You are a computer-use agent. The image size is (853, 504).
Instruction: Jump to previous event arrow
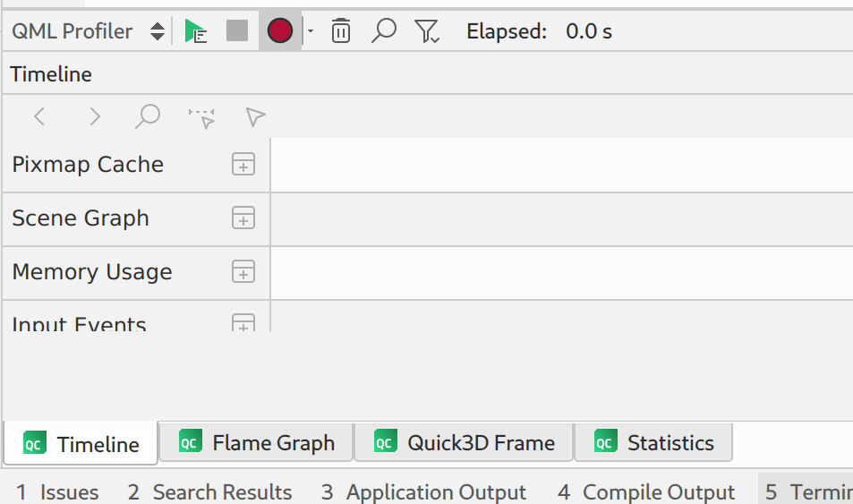point(39,116)
